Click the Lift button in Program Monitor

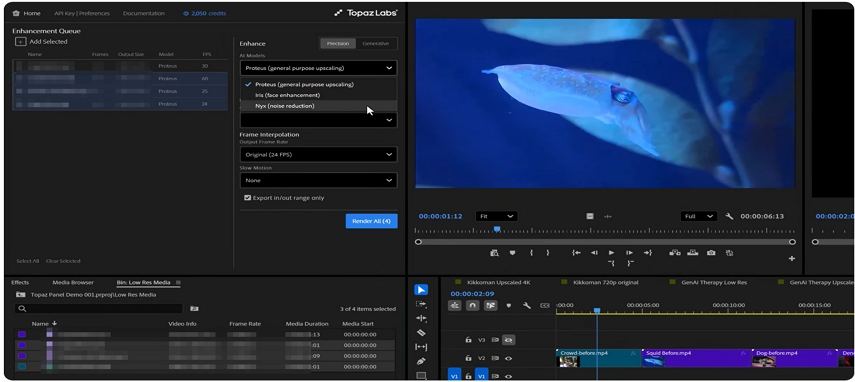pyautogui.click(x=675, y=252)
